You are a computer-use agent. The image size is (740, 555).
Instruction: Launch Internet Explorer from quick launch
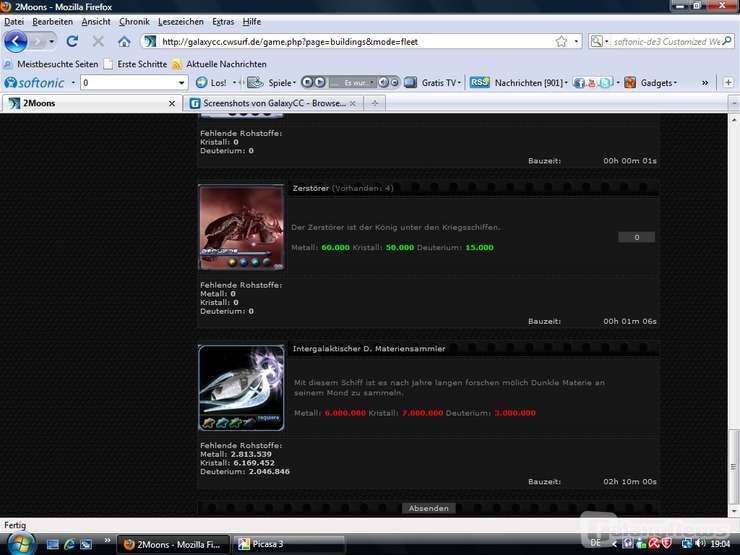[x=69, y=544]
